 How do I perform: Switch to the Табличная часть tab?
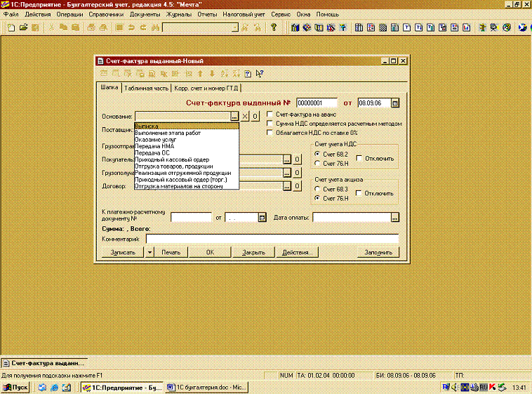[146, 88]
